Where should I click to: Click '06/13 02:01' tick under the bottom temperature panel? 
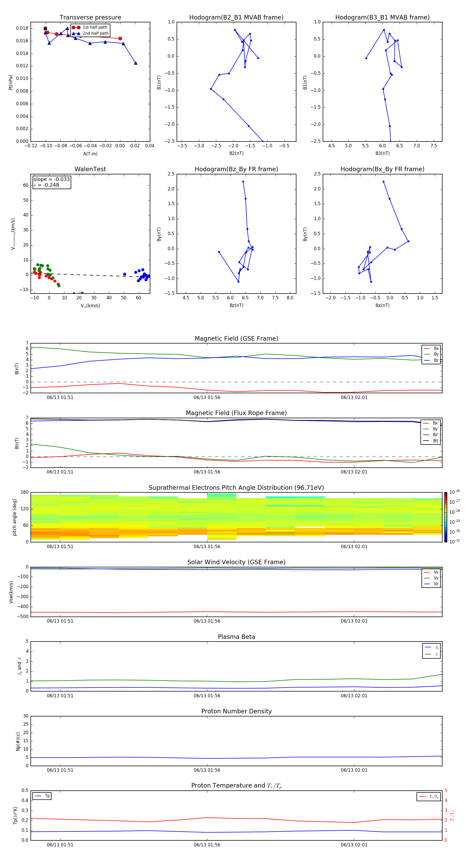click(354, 845)
